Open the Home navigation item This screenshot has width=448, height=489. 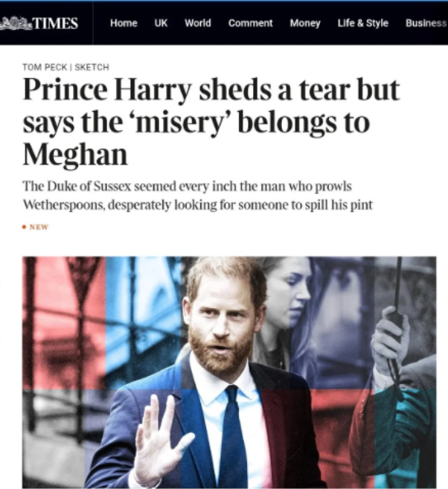click(x=124, y=23)
